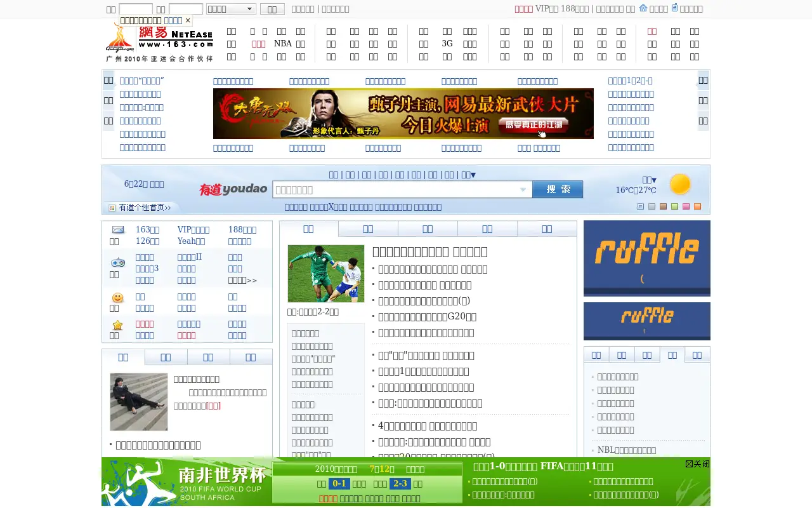
Task: Click the 2-3 match score
Action: 400,483
